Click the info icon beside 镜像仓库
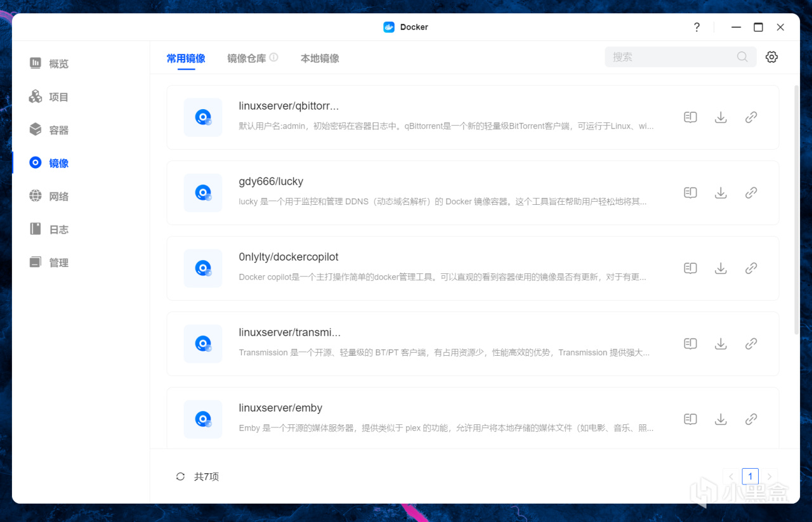Image resolution: width=812 pixels, height=522 pixels. click(273, 57)
